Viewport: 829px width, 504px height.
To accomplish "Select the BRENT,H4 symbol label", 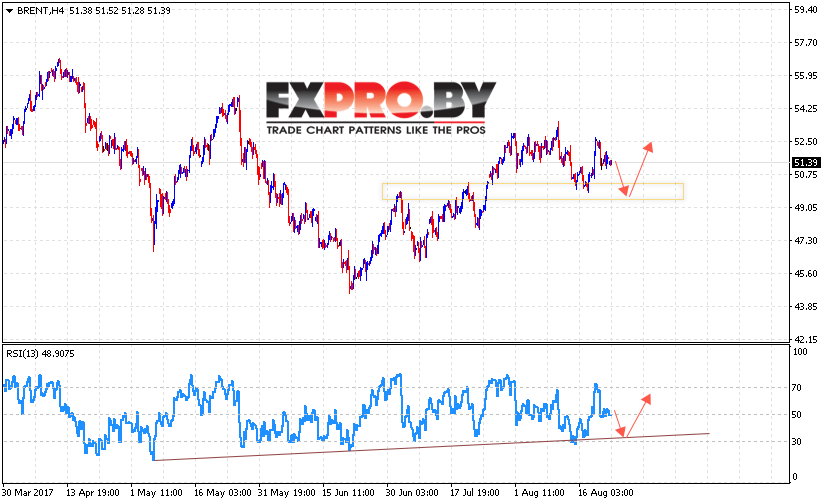I will point(41,11).
